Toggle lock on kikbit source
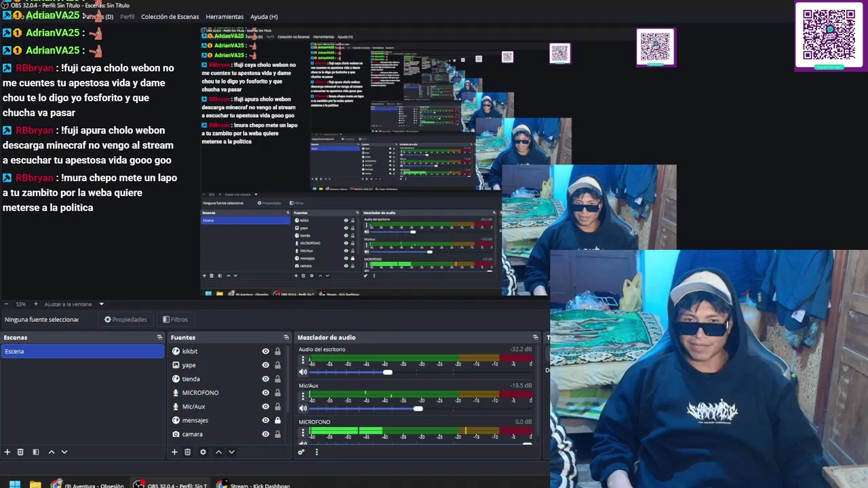The width and height of the screenshot is (868, 488). pyautogui.click(x=277, y=351)
